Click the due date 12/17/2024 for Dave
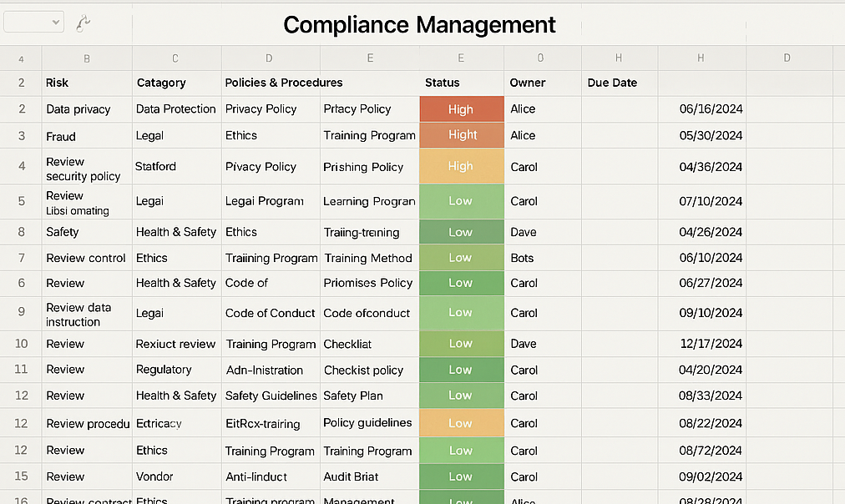The image size is (845, 504). 701,343
